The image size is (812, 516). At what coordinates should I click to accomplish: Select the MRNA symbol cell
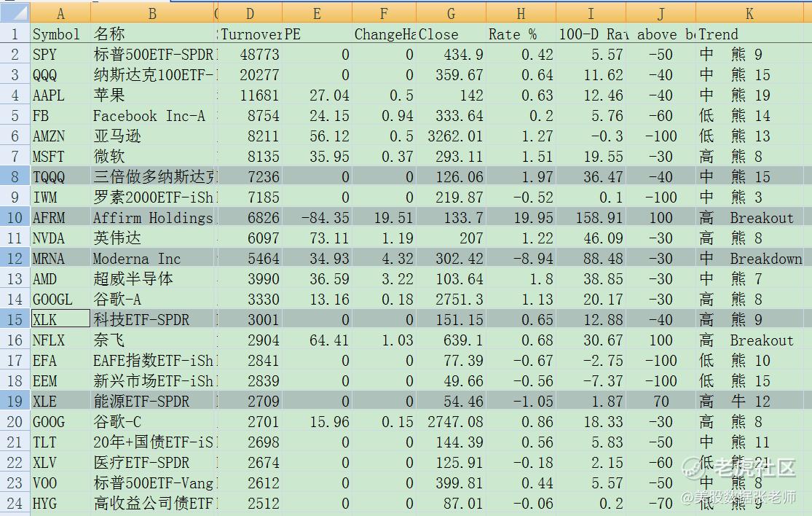(x=60, y=259)
